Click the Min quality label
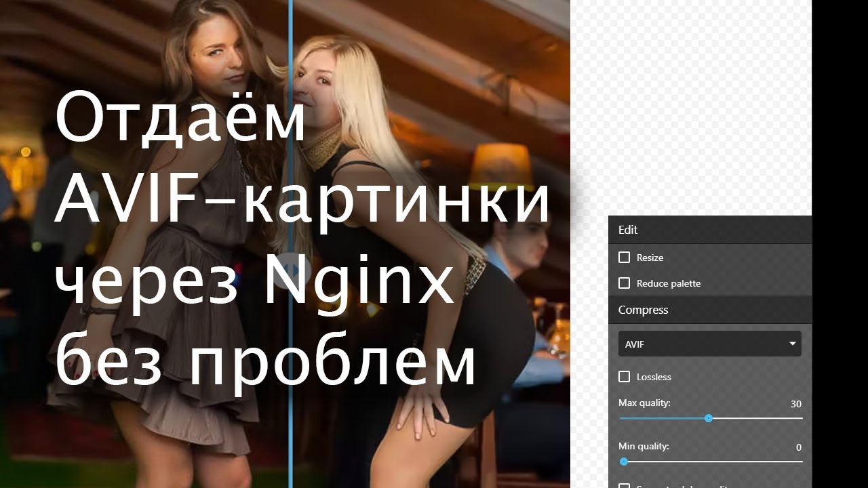The image size is (868, 488). point(644,446)
